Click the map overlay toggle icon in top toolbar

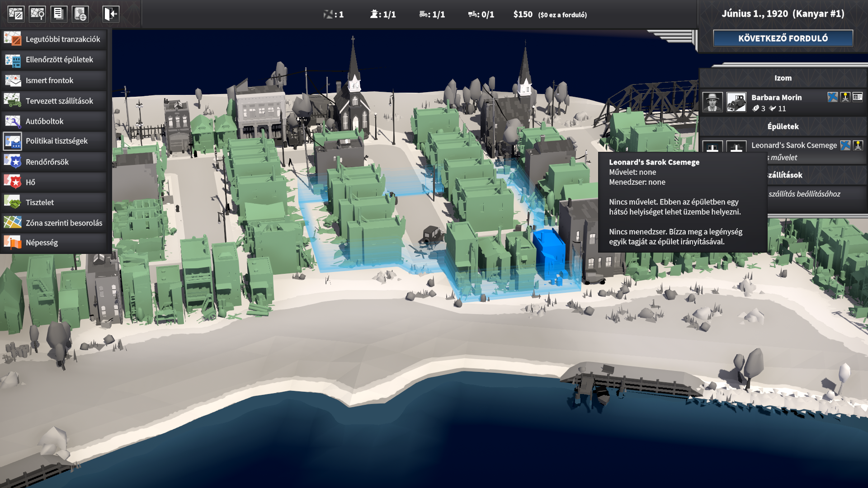point(16,14)
